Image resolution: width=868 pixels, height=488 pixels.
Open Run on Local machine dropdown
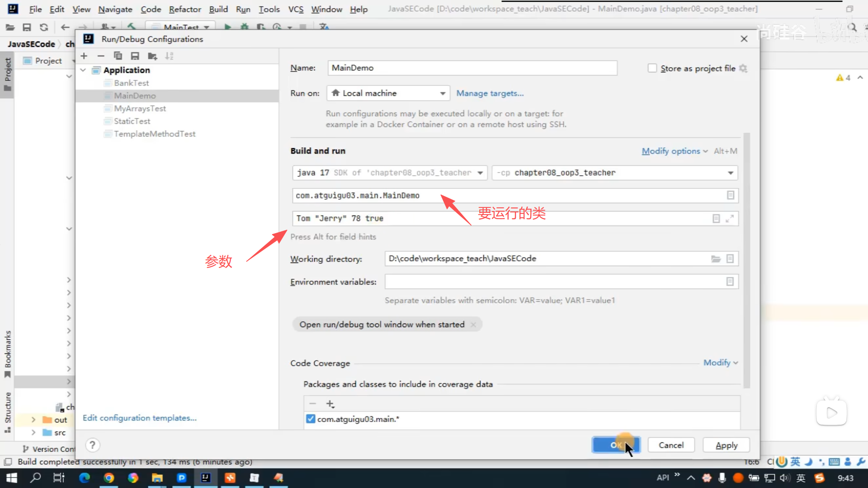click(x=388, y=94)
